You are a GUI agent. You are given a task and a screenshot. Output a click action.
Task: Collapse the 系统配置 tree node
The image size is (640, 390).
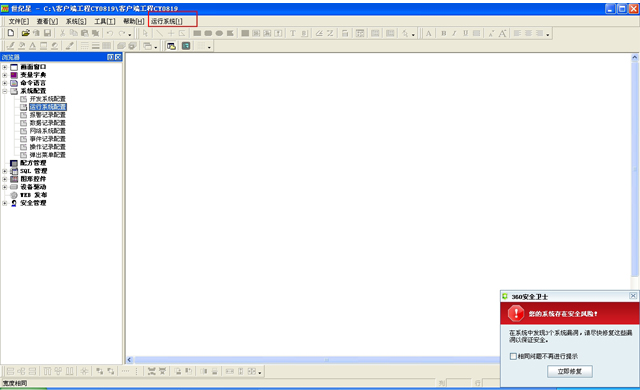point(4,91)
